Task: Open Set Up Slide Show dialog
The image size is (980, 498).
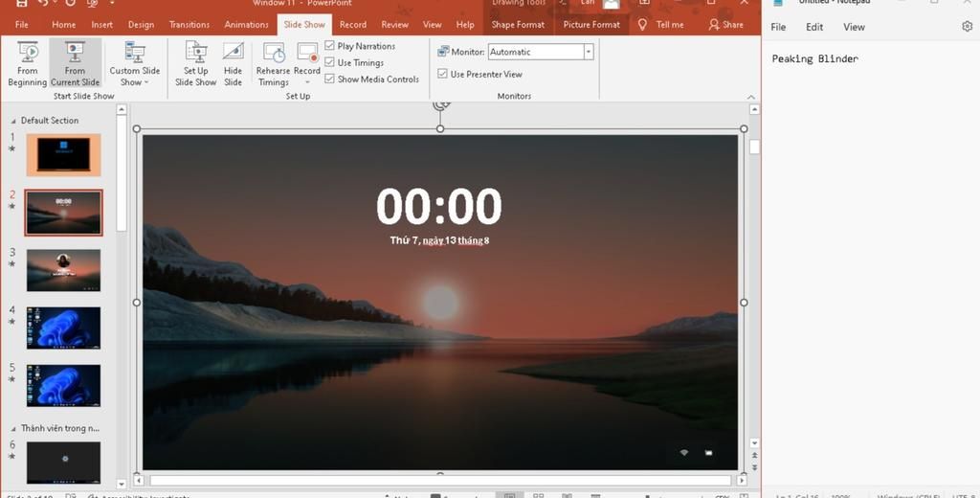Action: point(195,64)
